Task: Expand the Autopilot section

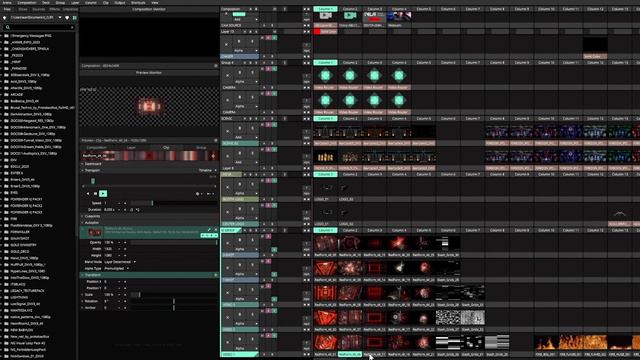Action: click(82, 223)
